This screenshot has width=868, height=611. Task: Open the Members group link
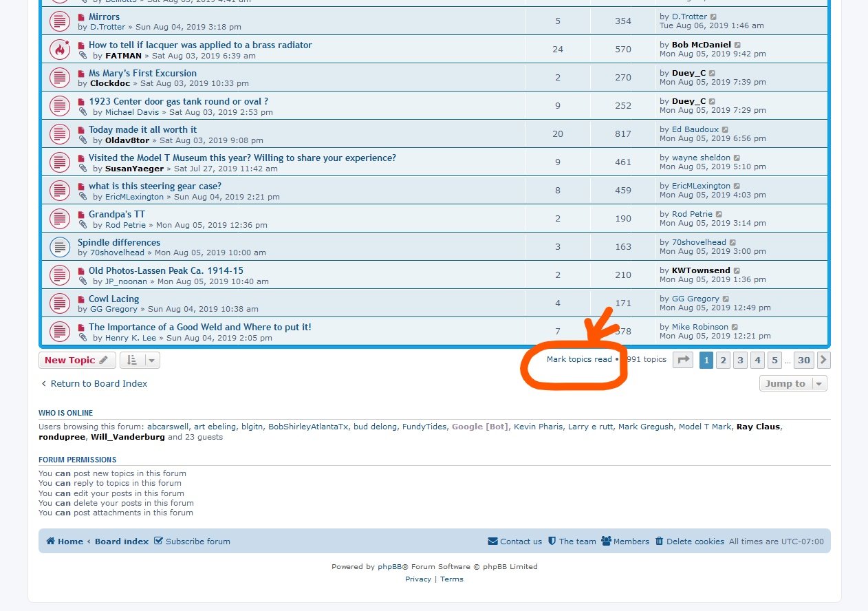point(625,542)
